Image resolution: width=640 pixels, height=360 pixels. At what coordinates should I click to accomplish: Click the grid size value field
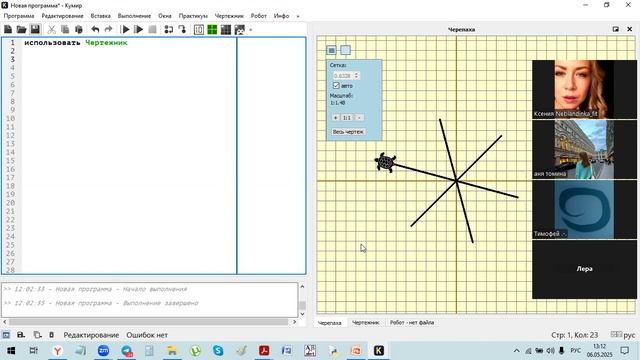(x=343, y=76)
